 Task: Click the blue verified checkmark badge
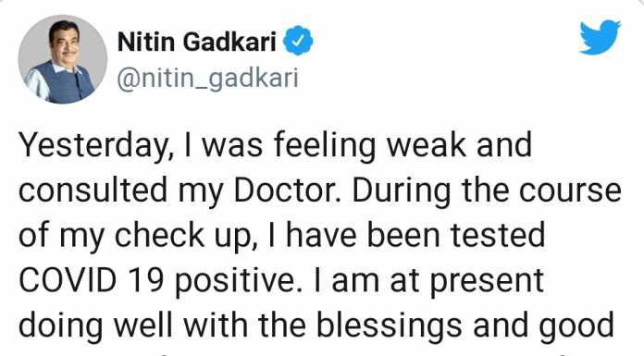click(x=299, y=41)
